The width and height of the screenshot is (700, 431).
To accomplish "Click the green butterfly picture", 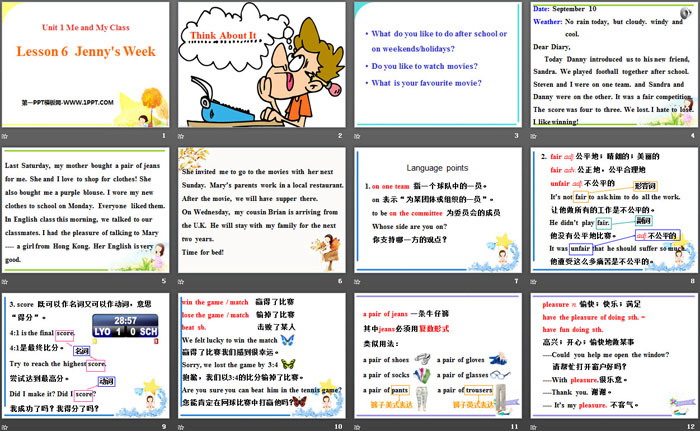I will (x=291, y=365).
